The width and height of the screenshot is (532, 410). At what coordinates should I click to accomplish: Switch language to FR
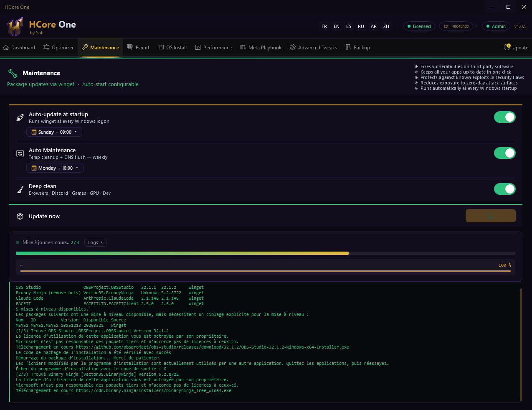pyautogui.click(x=324, y=26)
